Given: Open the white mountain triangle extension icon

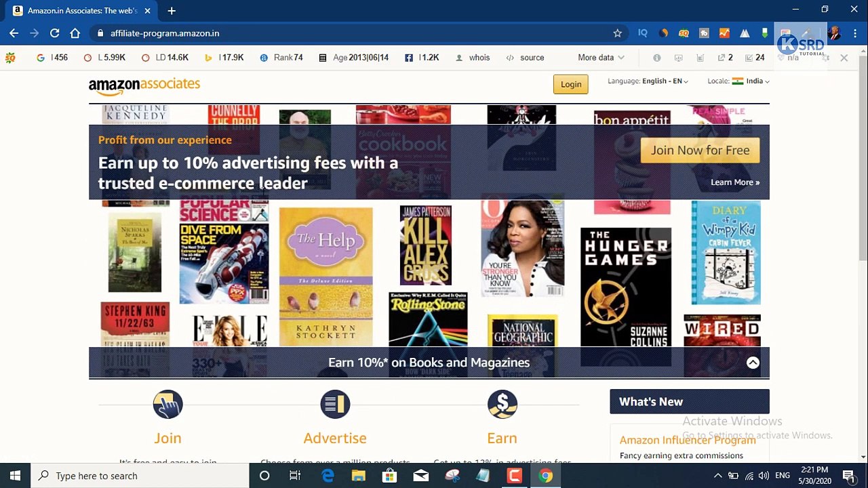Looking at the screenshot, I should [x=745, y=33].
